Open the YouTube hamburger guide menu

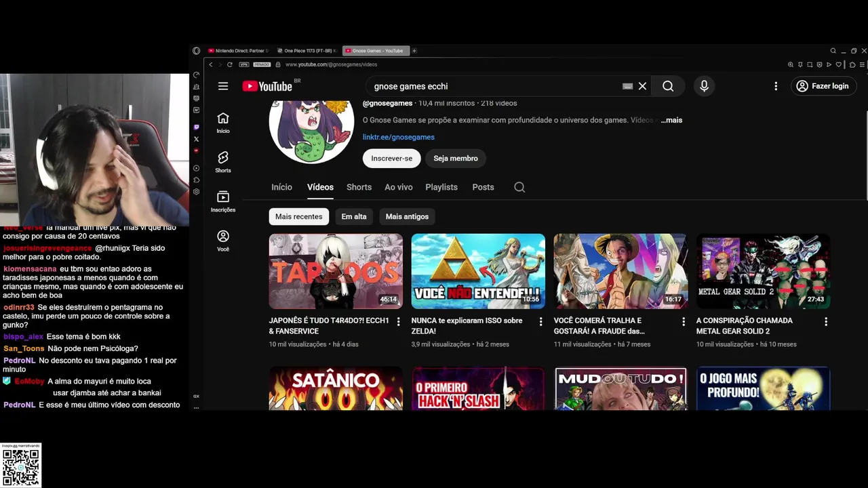tap(223, 86)
